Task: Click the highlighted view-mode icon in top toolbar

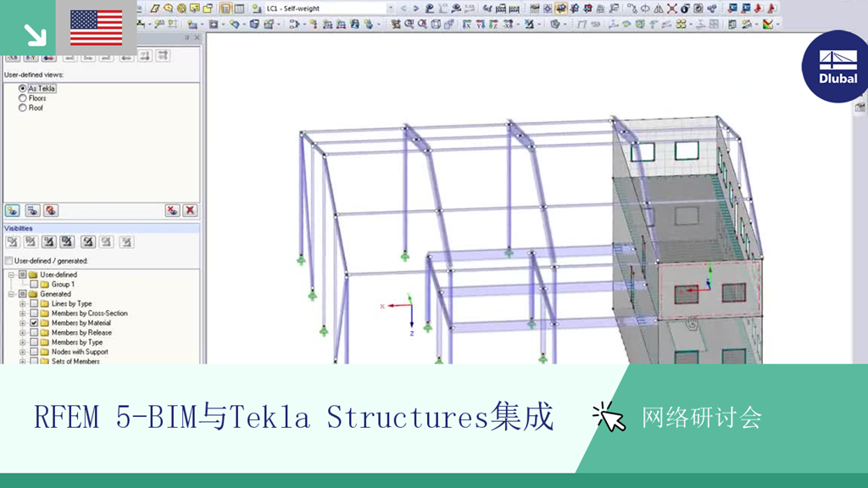Action: click(561, 8)
